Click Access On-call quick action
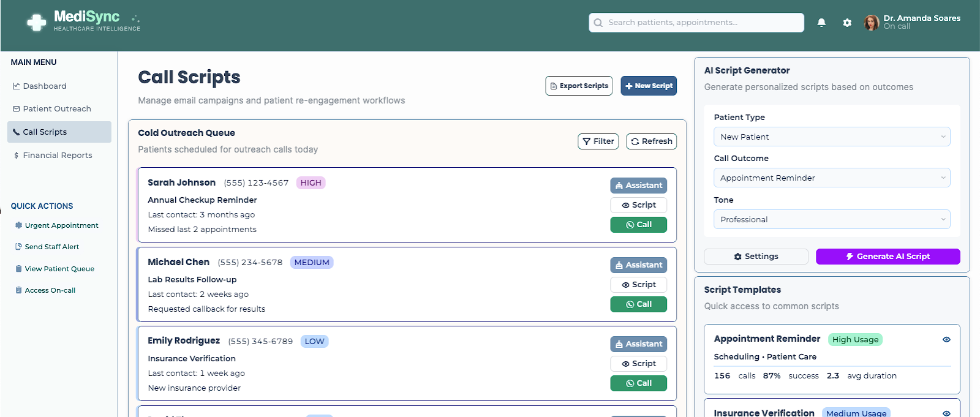The height and width of the screenshot is (417, 980). (45, 290)
